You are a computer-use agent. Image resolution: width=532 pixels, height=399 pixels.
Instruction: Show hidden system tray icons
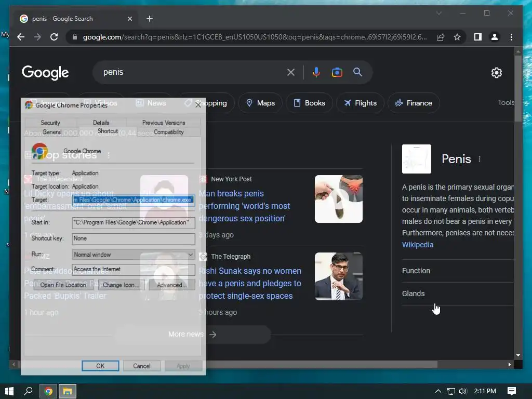(438, 391)
